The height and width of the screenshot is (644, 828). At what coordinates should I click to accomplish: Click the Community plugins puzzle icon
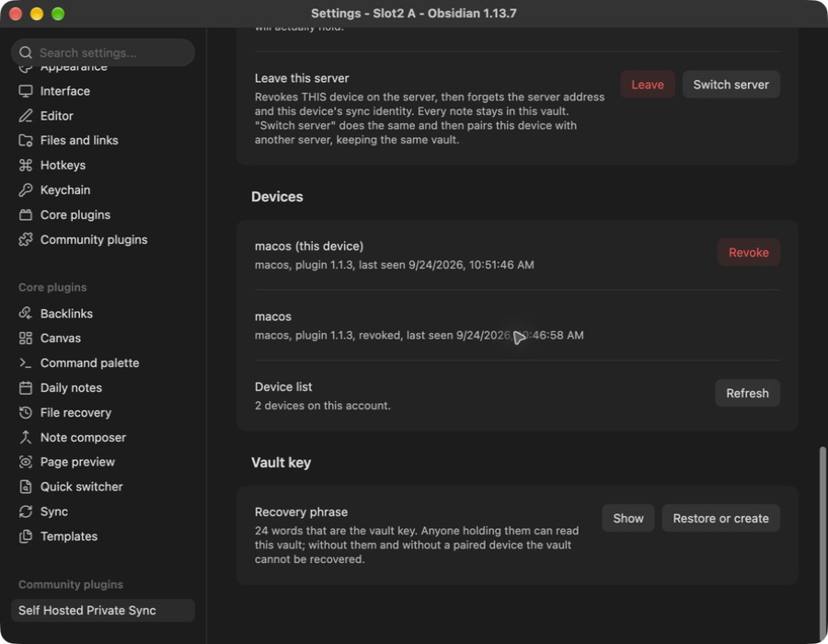26,239
